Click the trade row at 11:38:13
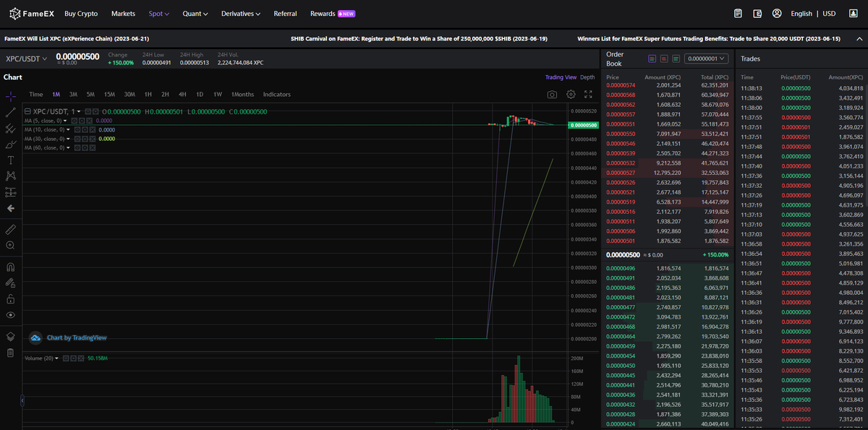The image size is (868, 430). 801,88
